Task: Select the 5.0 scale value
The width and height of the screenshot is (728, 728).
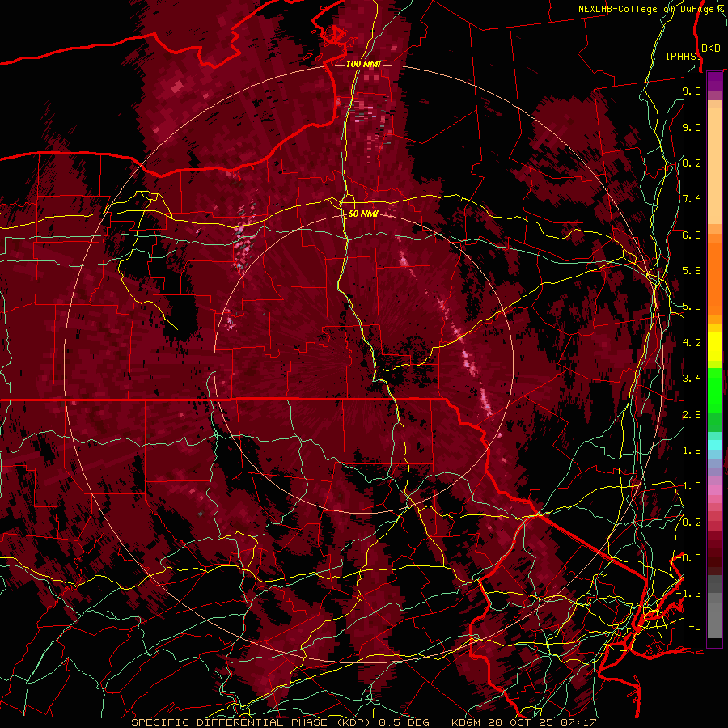Action: [692, 307]
